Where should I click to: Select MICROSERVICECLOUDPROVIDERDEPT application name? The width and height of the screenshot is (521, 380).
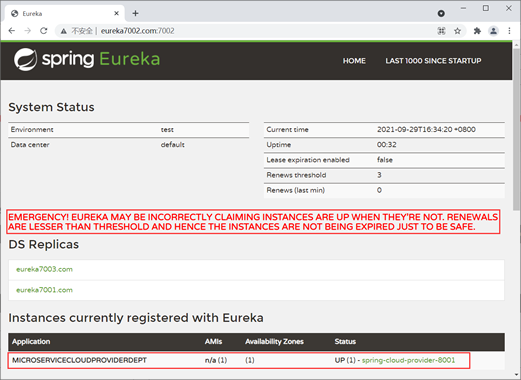[79, 360]
